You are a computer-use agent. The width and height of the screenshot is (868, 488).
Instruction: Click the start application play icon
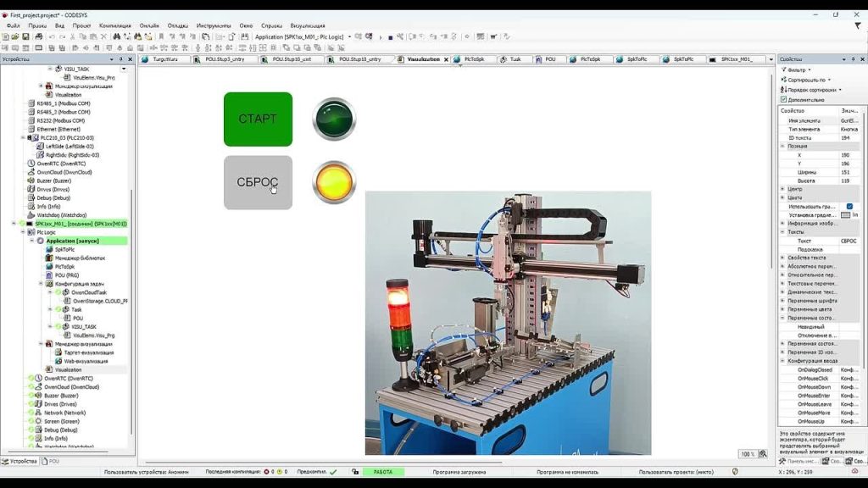click(x=381, y=37)
